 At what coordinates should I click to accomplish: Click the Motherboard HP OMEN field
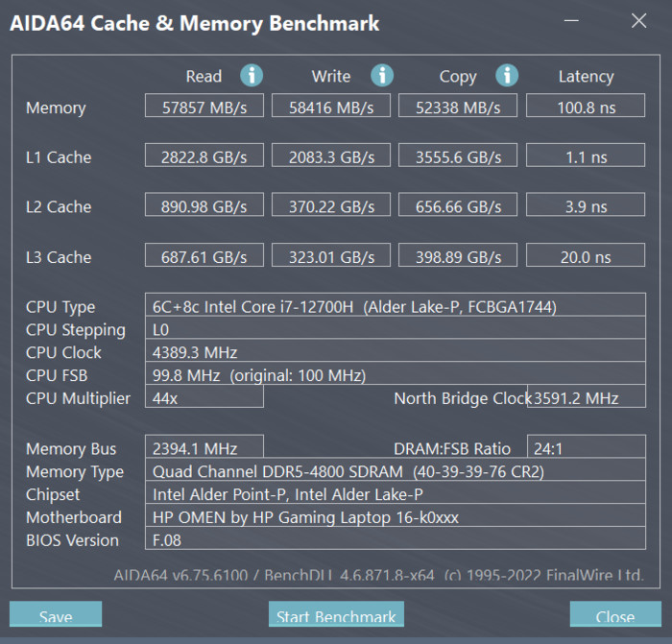pyautogui.click(x=396, y=515)
